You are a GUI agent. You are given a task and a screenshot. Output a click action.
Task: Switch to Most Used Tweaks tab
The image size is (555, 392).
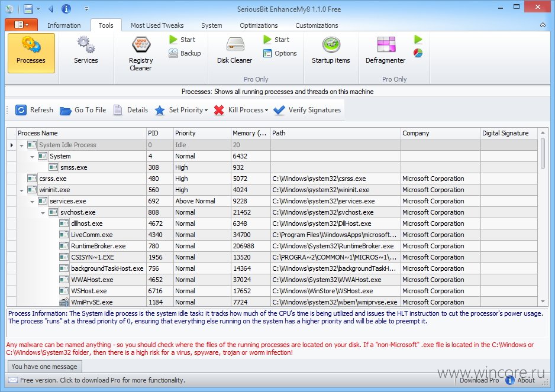click(157, 25)
